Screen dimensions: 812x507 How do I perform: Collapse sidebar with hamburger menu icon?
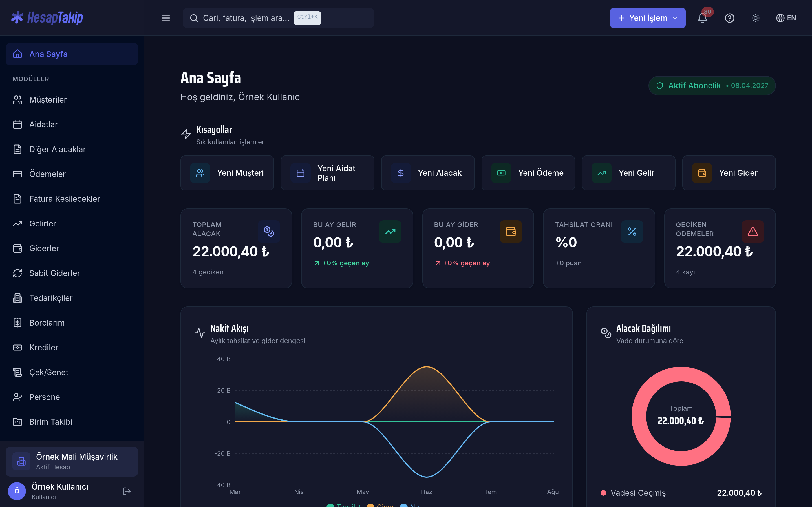coord(166,18)
